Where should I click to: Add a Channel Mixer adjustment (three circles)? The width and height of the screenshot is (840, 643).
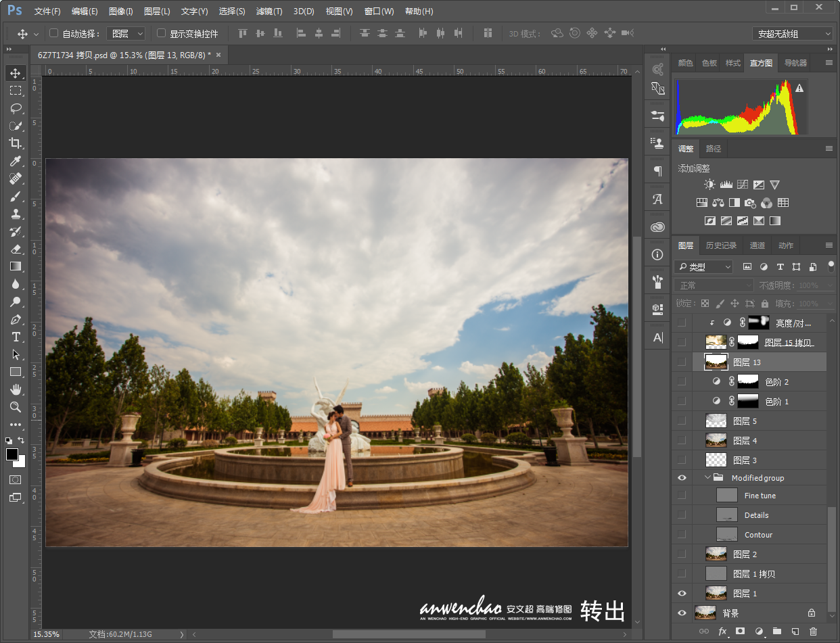pos(766,202)
